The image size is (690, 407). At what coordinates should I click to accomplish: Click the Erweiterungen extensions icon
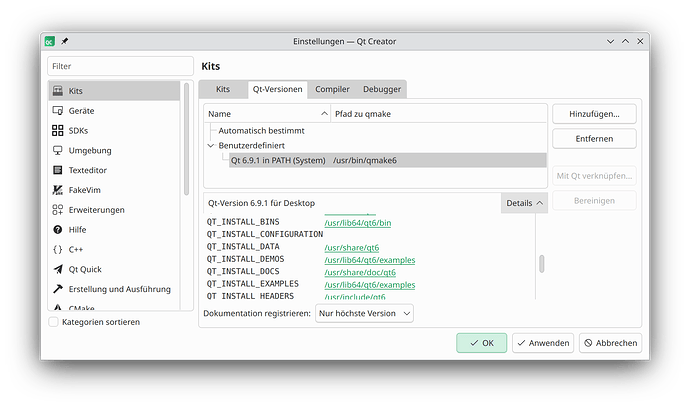coord(58,209)
